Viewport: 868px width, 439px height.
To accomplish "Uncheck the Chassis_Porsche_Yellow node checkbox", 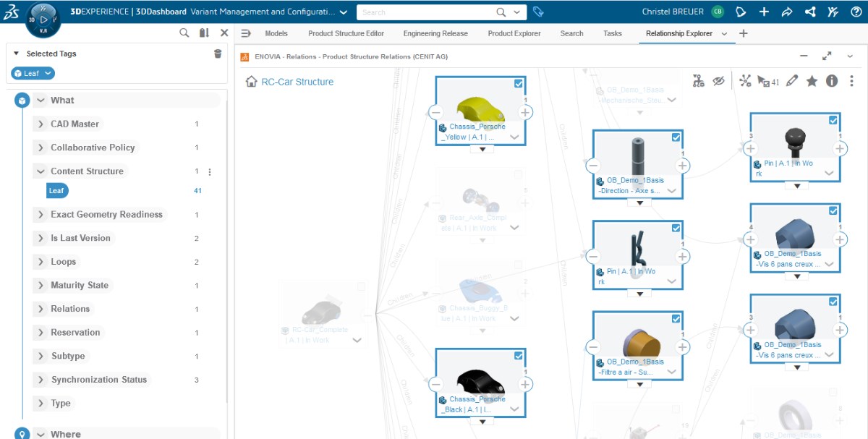I will pos(519,84).
